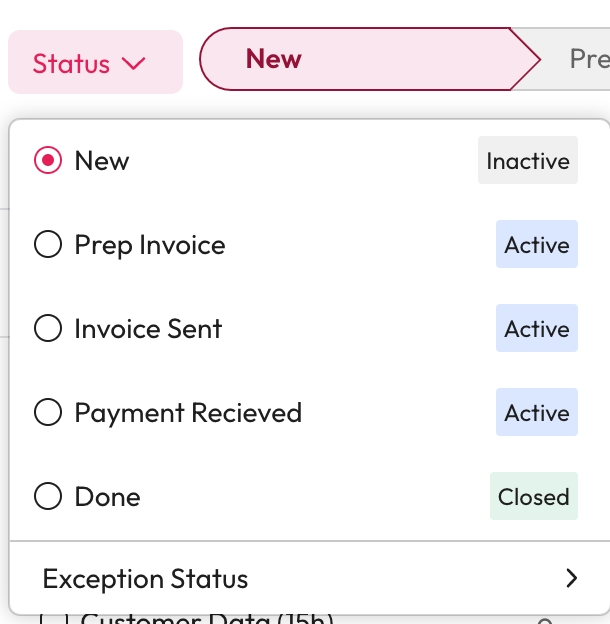
Task: Open the Status dropdown button
Action: pyautogui.click(x=95, y=63)
